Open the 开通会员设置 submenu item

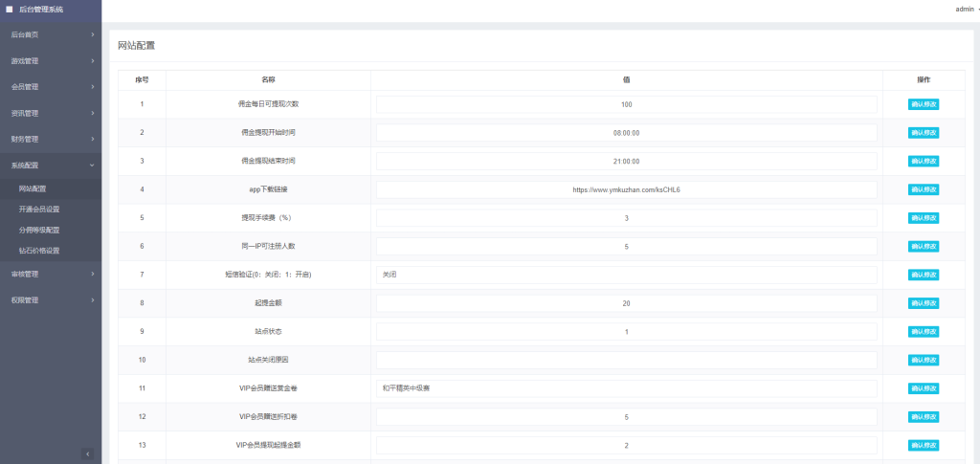pos(39,209)
